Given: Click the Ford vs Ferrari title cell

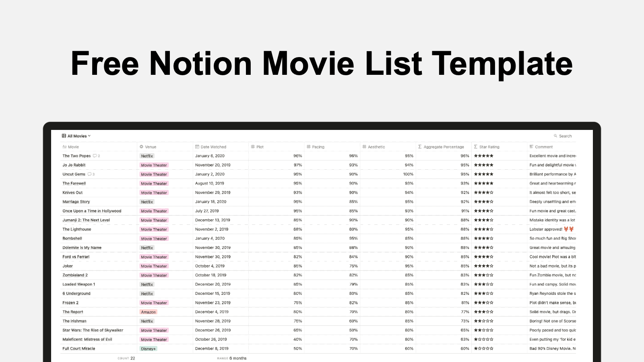Looking at the screenshot, I should (x=76, y=257).
